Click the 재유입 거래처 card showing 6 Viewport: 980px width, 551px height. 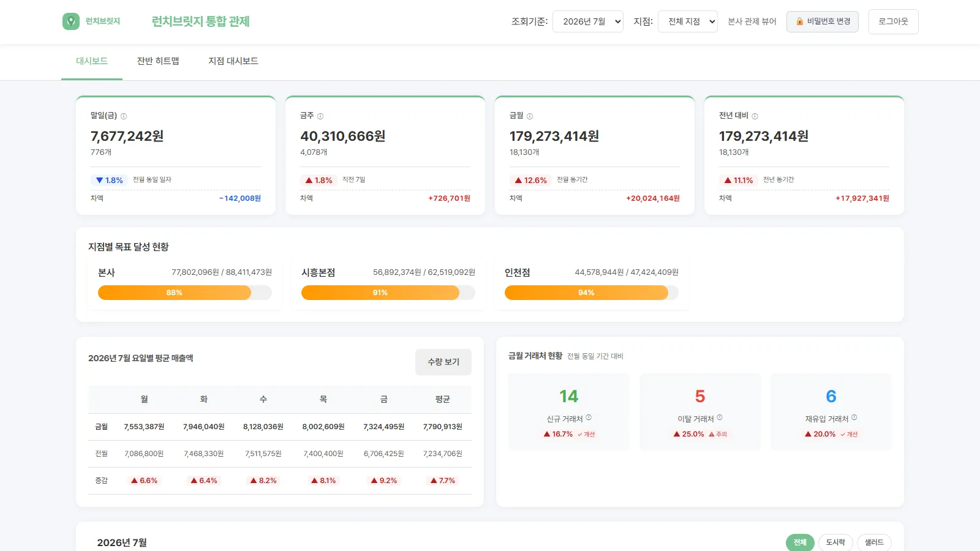click(x=831, y=412)
